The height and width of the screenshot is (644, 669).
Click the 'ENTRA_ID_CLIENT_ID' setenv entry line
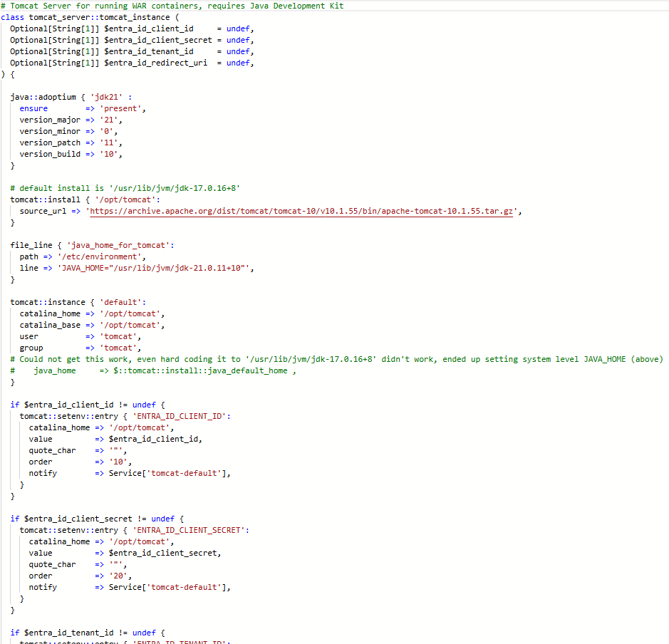click(125, 416)
